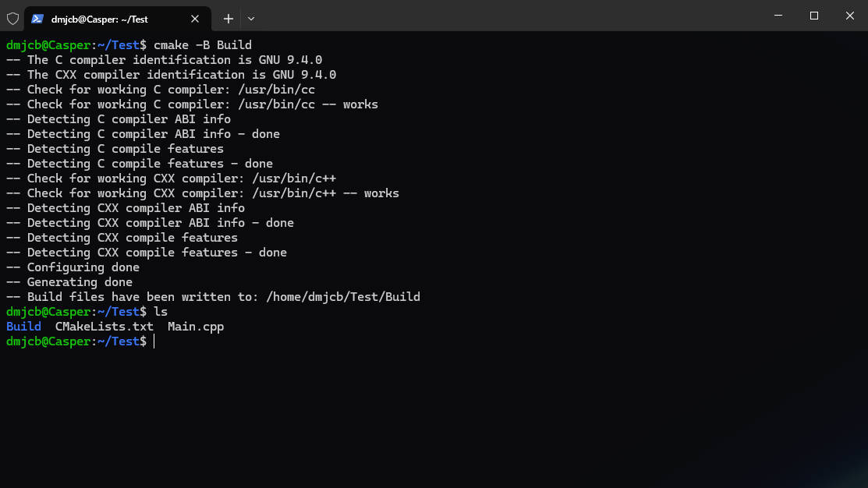
Task: Click the '/usr/bin/c++ -- works' line
Action: click(203, 193)
